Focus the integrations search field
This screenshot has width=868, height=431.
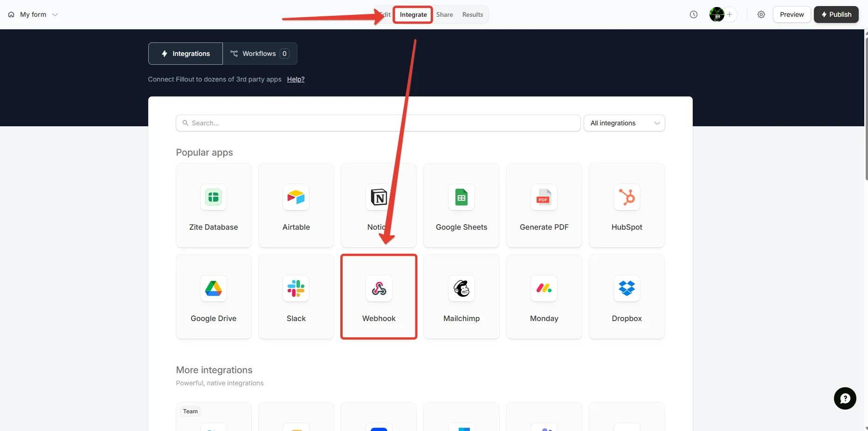[x=378, y=123]
